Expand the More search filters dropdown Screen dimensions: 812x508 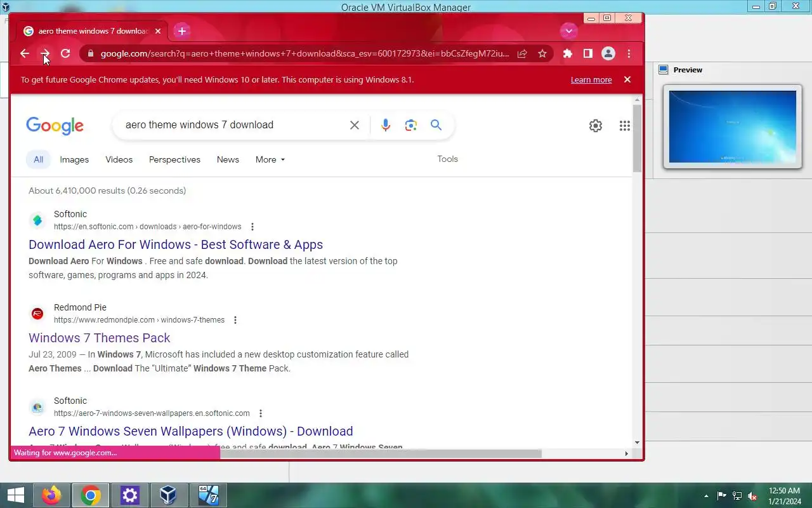(x=270, y=159)
